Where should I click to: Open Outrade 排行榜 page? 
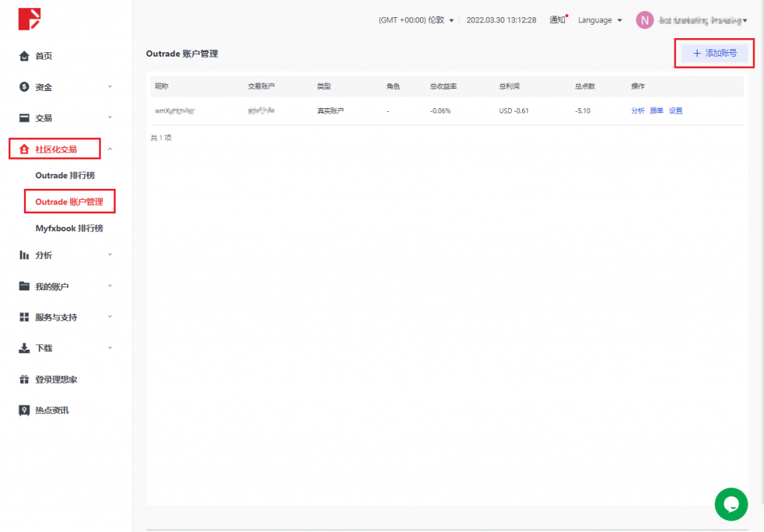tap(65, 175)
